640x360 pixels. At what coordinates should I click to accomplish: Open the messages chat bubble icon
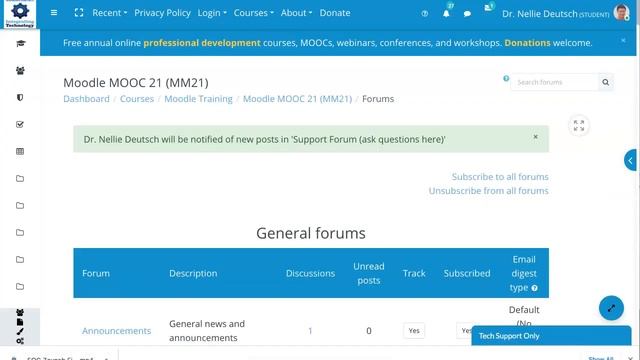467,14
